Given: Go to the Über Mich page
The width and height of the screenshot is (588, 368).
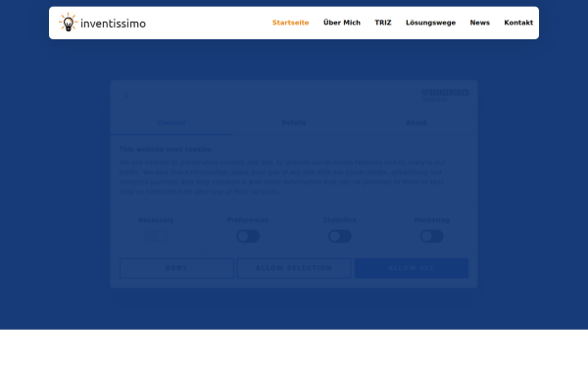Looking at the screenshot, I should 342,23.
